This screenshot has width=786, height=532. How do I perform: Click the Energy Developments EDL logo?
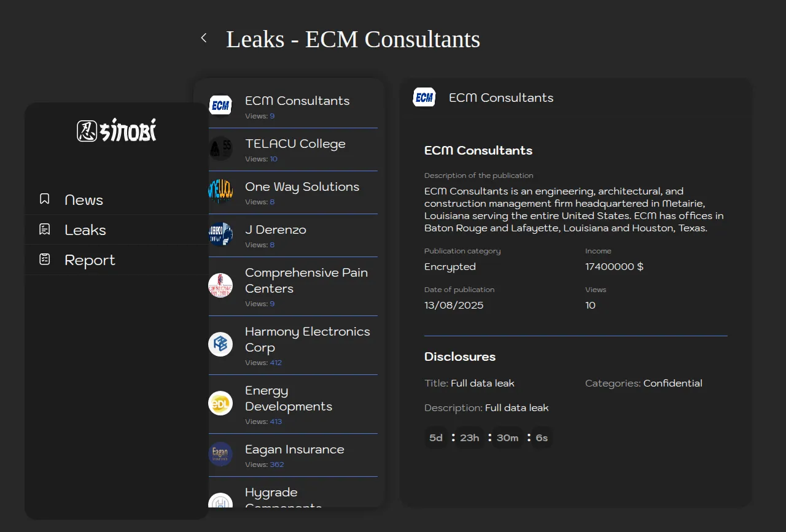point(220,403)
